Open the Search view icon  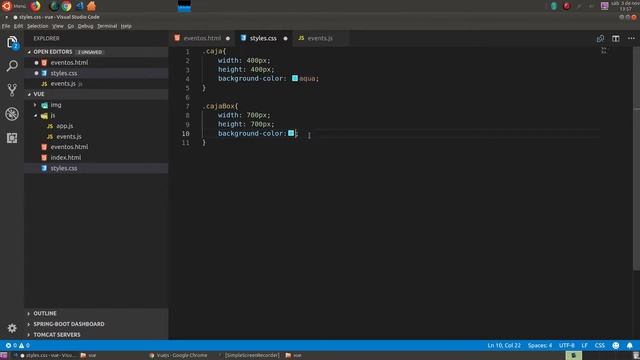(12, 66)
